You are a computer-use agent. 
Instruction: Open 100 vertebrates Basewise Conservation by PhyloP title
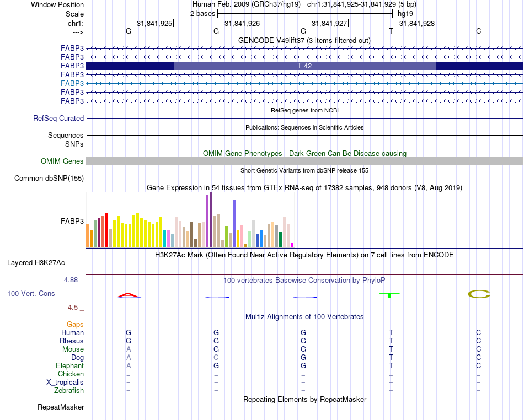[304, 281]
